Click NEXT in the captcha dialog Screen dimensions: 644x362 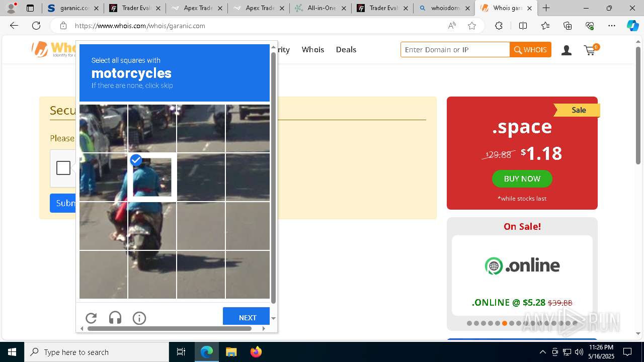click(247, 317)
